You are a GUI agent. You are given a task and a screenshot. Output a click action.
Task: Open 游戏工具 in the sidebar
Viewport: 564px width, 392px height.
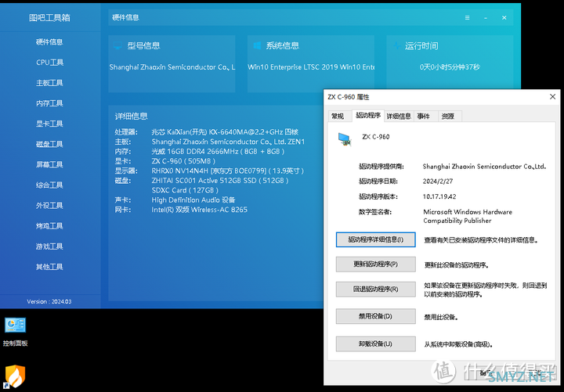49,246
